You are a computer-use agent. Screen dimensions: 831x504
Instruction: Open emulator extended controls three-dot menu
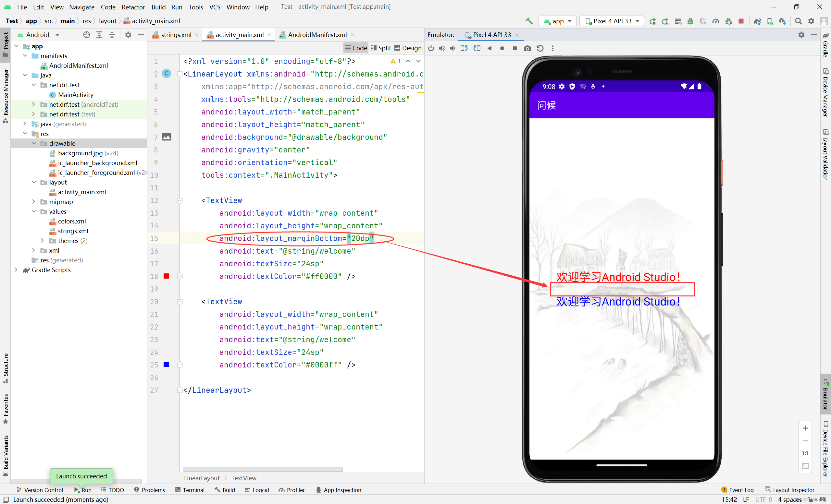552,48
